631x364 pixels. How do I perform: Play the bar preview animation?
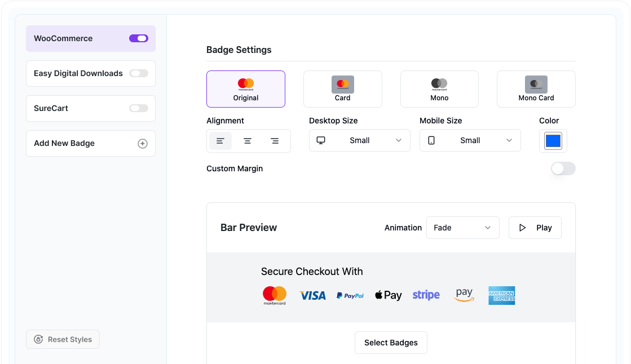[535, 228]
